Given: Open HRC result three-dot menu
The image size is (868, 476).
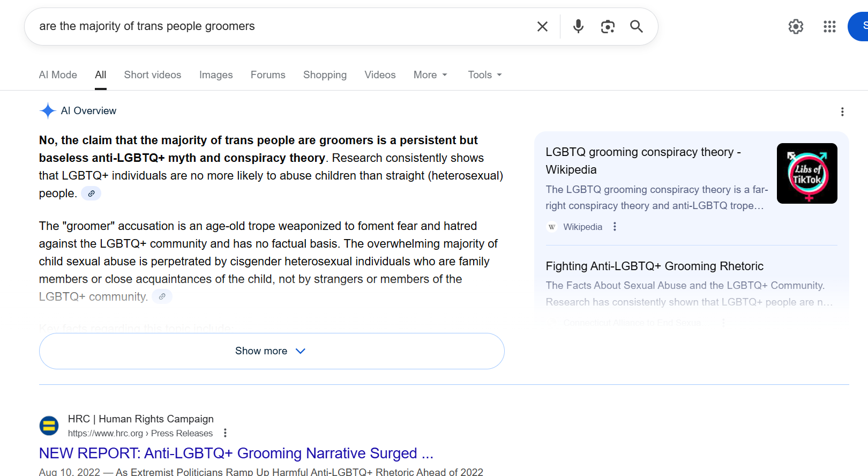Looking at the screenshot, I should click(x=226, y=433).
